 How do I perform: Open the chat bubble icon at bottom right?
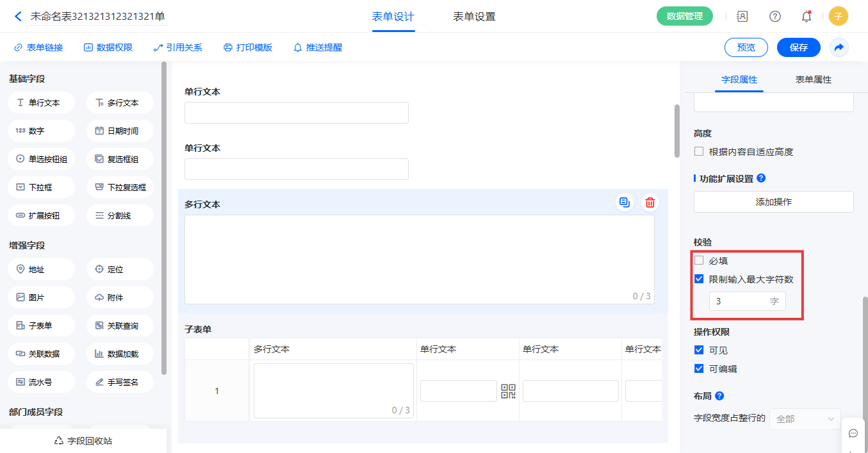pos(853,433)
